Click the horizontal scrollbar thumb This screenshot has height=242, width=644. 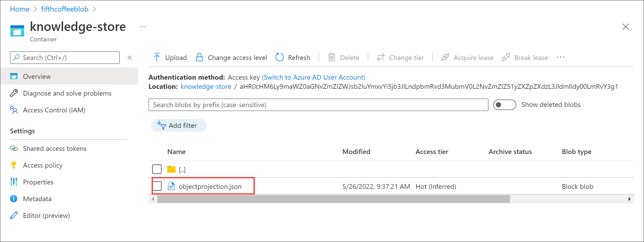click(x=333, y=199)
